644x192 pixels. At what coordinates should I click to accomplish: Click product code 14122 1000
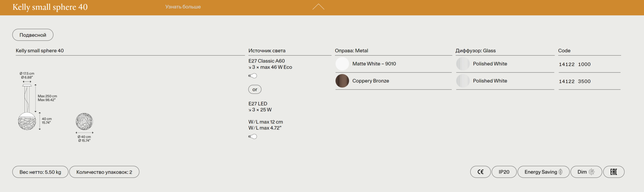pos(575,64)
